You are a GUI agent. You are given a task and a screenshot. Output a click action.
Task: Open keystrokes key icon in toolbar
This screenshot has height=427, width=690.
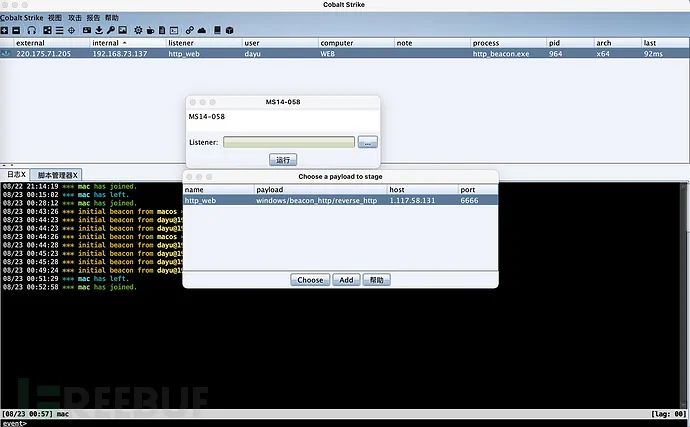(110, 30)
